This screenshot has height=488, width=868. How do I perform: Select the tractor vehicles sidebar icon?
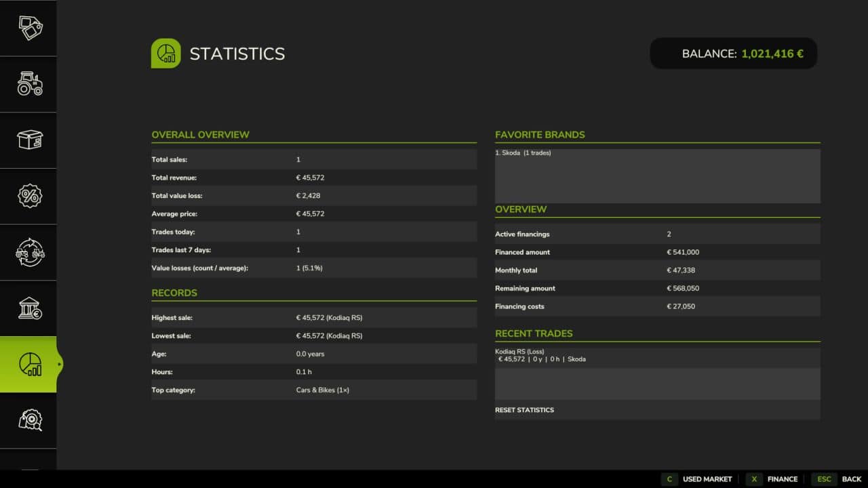coord(30,84)
